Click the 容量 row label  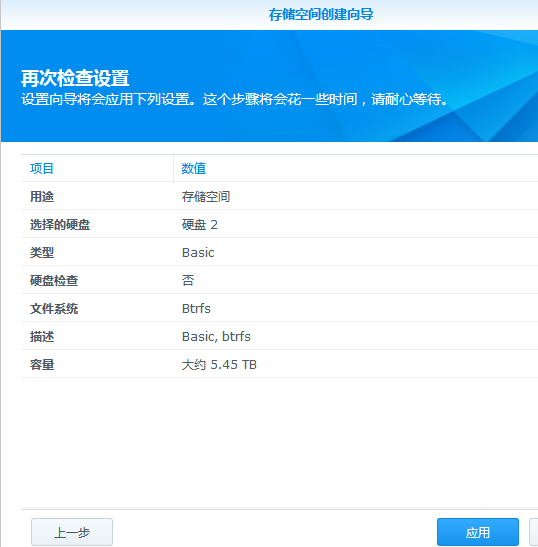pos(42,365)
